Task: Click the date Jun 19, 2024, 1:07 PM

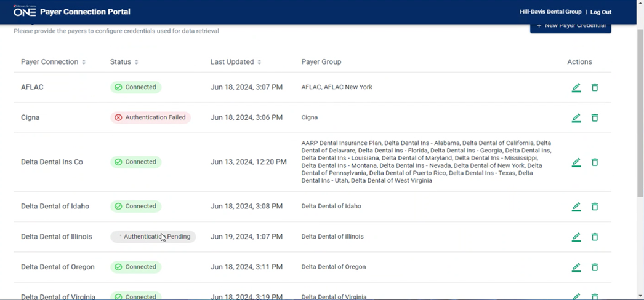Action: click(x=246, y=237)
